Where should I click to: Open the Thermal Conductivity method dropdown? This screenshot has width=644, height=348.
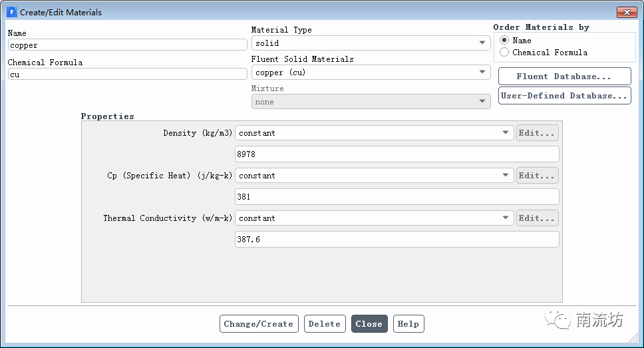point(374,218)
